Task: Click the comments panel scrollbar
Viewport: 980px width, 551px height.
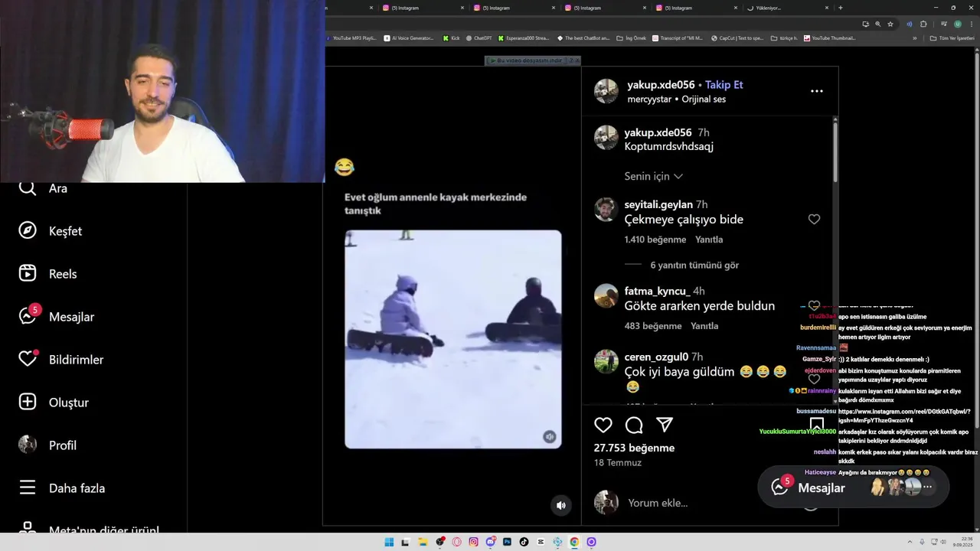Action: click(835, 153)
